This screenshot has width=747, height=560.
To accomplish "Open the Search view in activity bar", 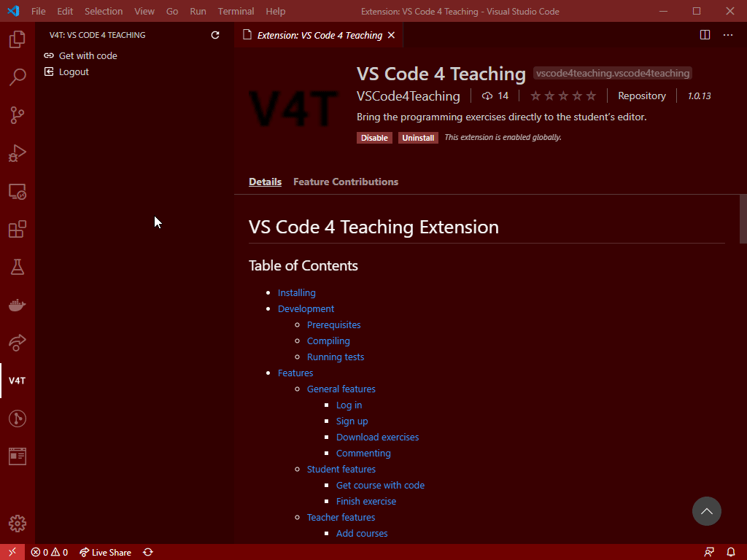I will 18,77.
